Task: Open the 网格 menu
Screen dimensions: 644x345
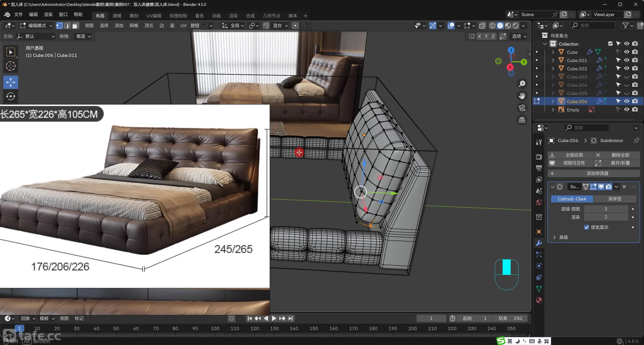Action: point(134,26)
